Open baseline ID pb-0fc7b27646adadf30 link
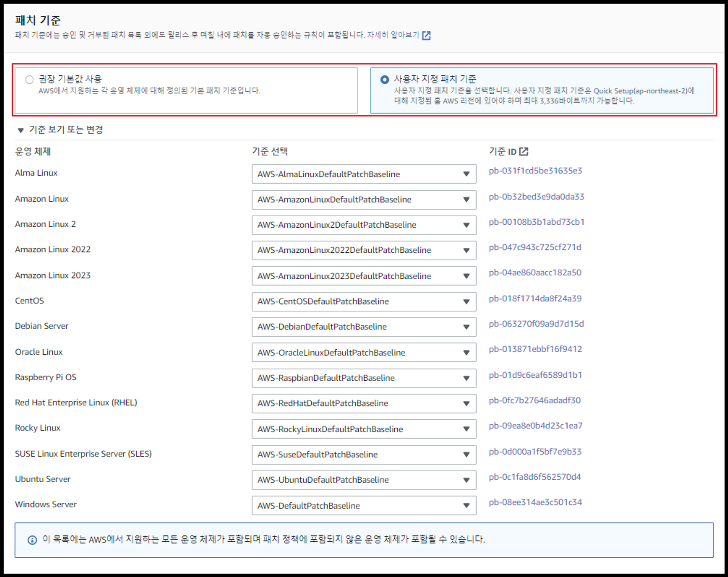 tap(534, 400)
